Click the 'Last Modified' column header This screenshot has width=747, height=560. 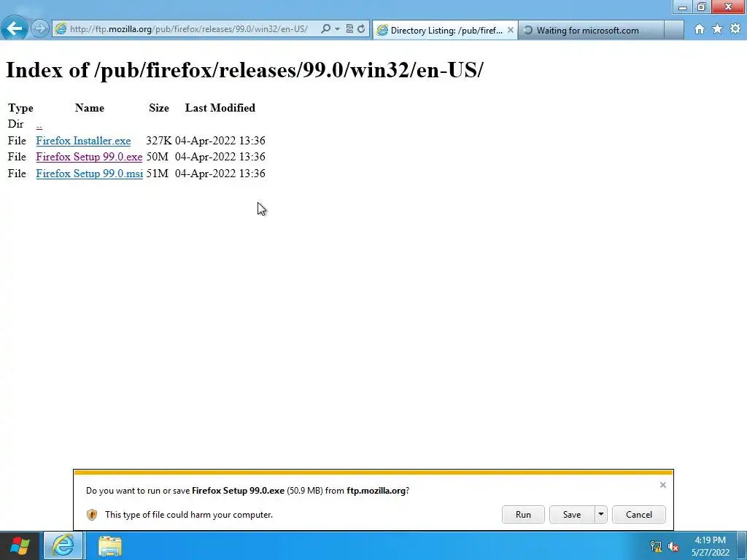click(x=220, y=108)
